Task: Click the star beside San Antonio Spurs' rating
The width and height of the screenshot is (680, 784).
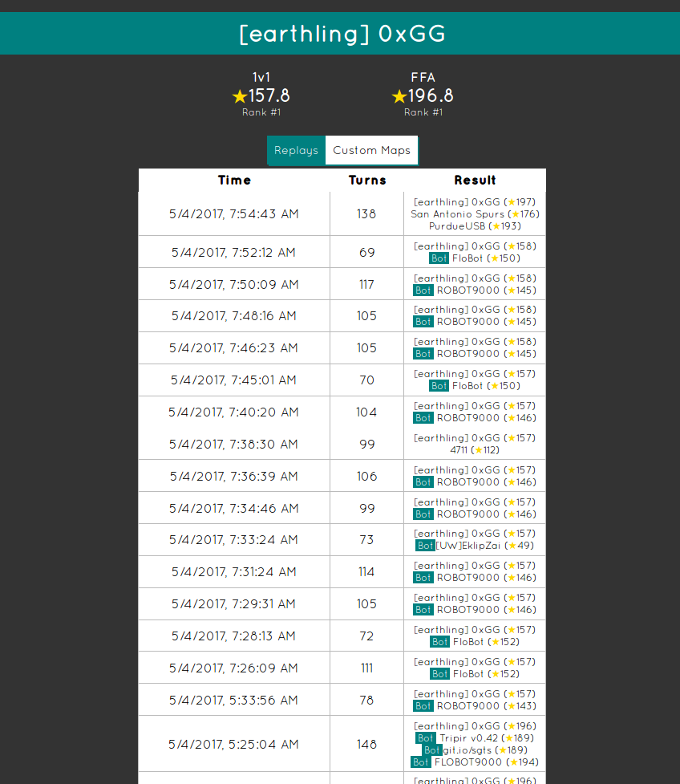Action: (x=515, y=214)
